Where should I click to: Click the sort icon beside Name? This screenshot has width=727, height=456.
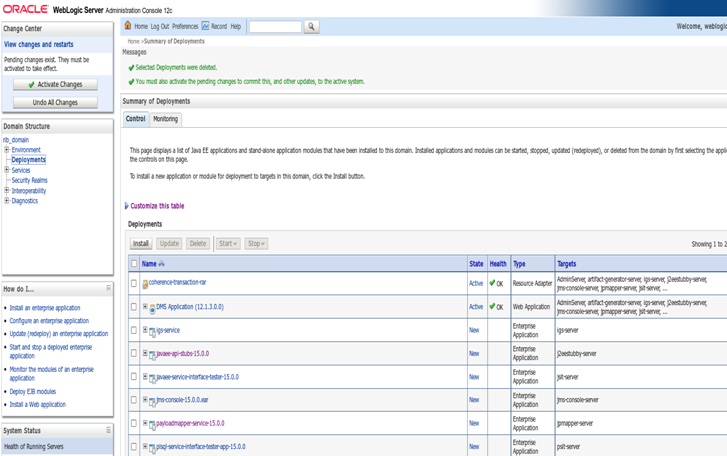coord(161,264)
